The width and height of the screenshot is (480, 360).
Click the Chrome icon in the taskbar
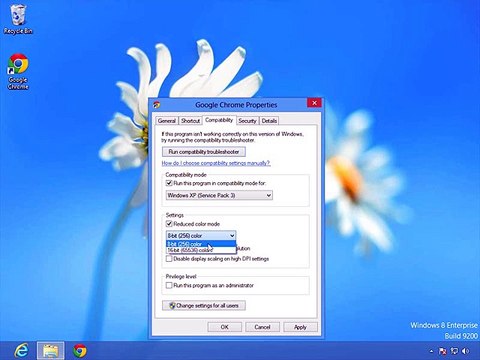click(80, 351)
